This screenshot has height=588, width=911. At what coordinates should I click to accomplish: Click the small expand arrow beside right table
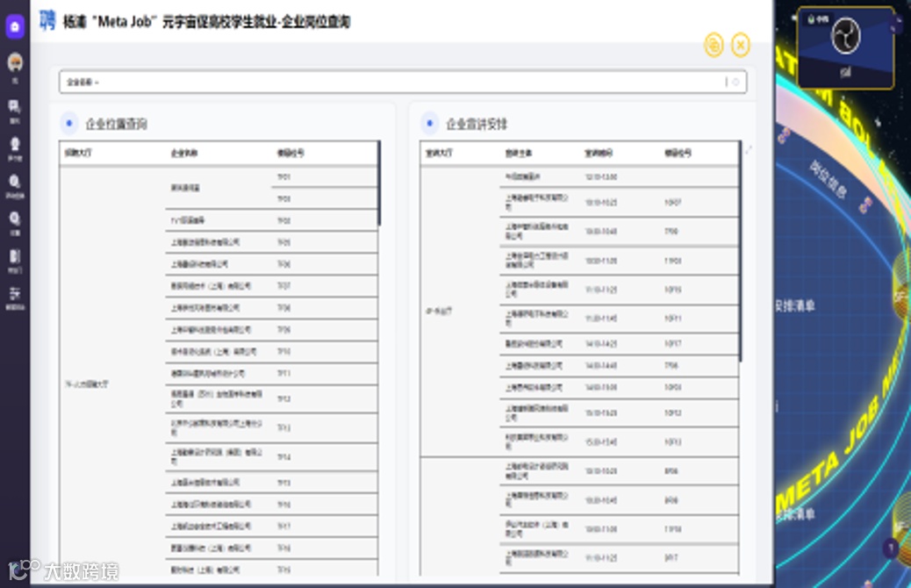(x=749, y=150)
